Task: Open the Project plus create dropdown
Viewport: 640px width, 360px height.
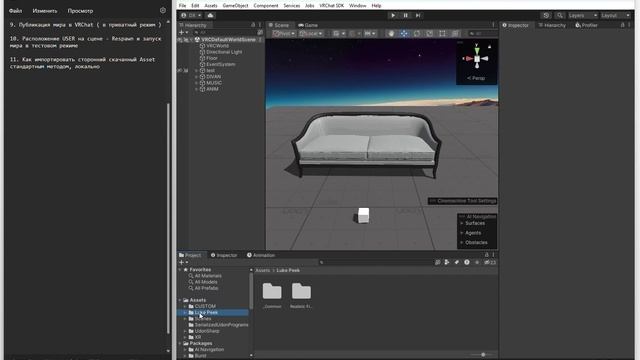Action: pyautogui.click(x=184, y=262)
